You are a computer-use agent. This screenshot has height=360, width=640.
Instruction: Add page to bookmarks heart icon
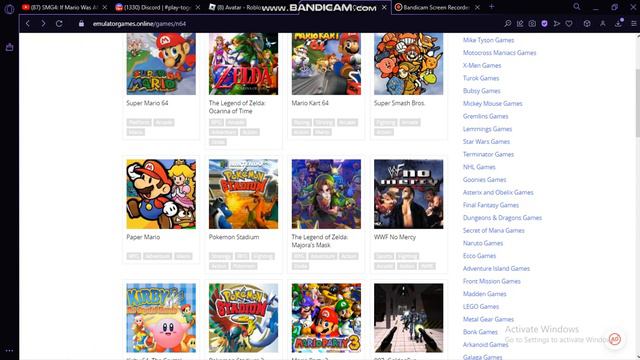569,24
